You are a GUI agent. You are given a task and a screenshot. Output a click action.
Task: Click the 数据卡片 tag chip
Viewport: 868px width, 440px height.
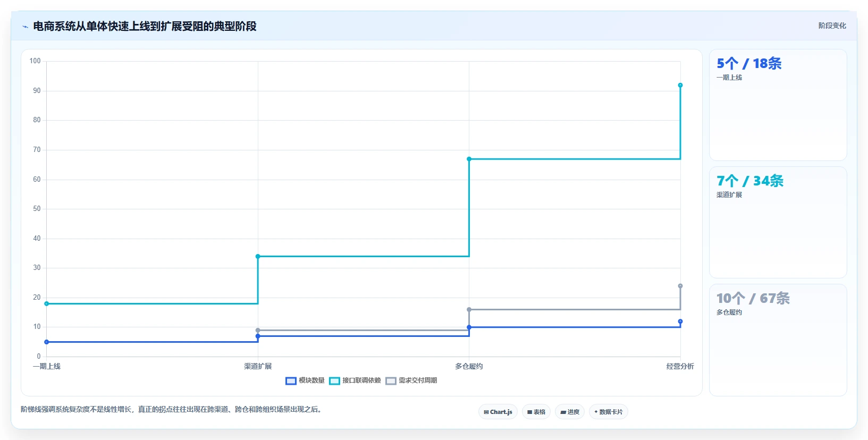pyautogui.click(x=609, y=412)
